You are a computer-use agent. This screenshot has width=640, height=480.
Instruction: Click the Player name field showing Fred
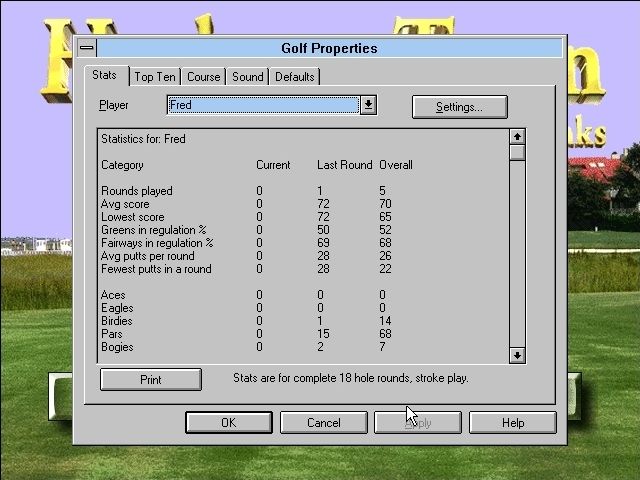(x=262, y=105)
